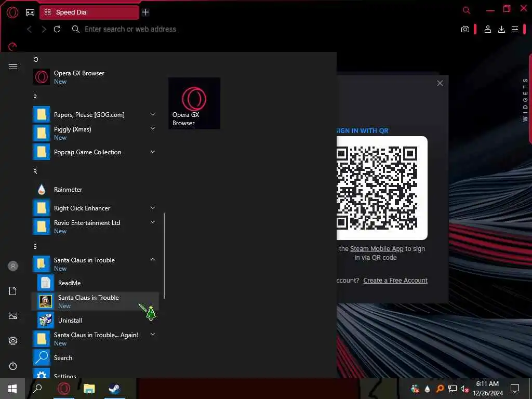The height and width of the screenshot is (399, 532).
Task: Open the GX Corner gamepad icon
Action: point(30,12)
